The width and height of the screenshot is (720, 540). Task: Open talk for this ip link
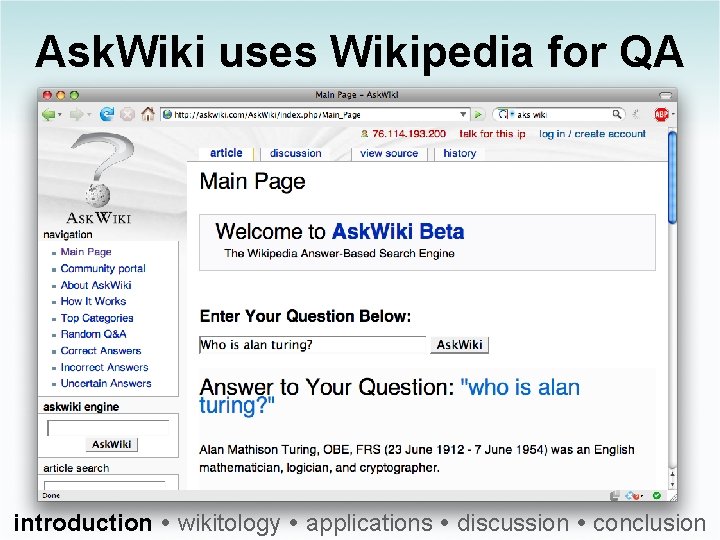point(492,134)
